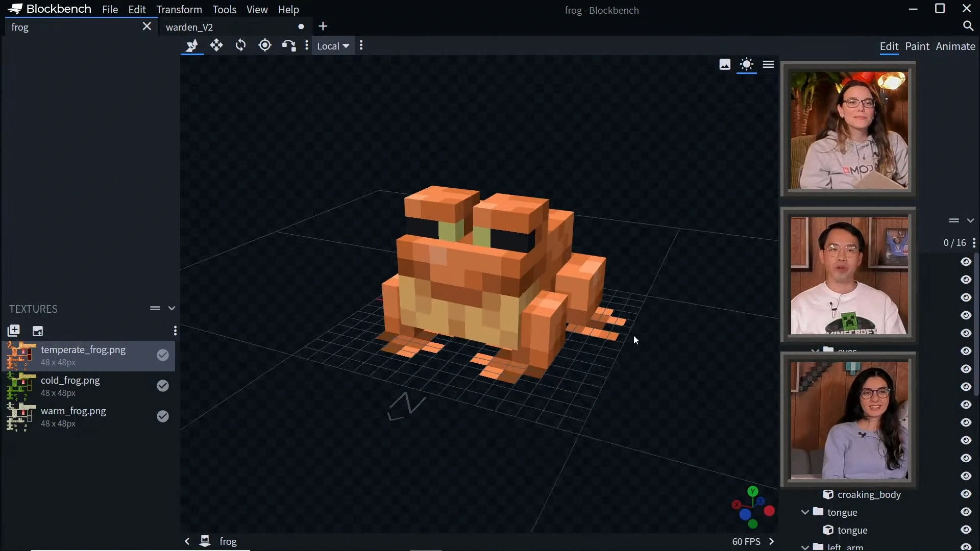Collapse the tongue folder in outliner
Viewport: 980px width, 551px height.
click(x=805, y=512)
